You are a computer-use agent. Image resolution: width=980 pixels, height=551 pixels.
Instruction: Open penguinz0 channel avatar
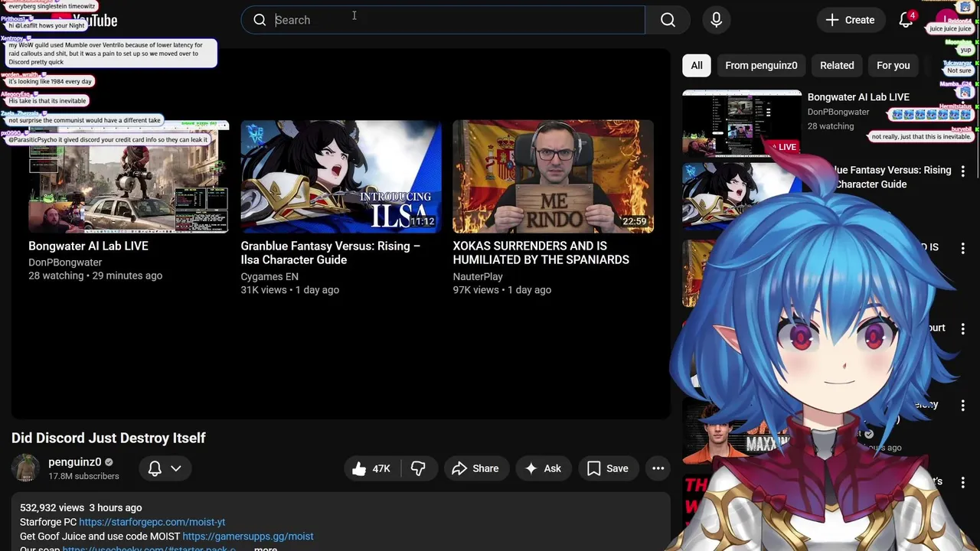click(25, 468)
